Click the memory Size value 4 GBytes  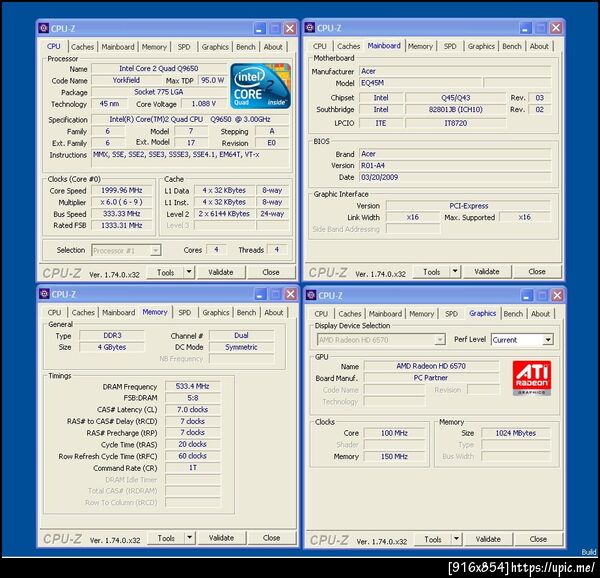[112, 347]
